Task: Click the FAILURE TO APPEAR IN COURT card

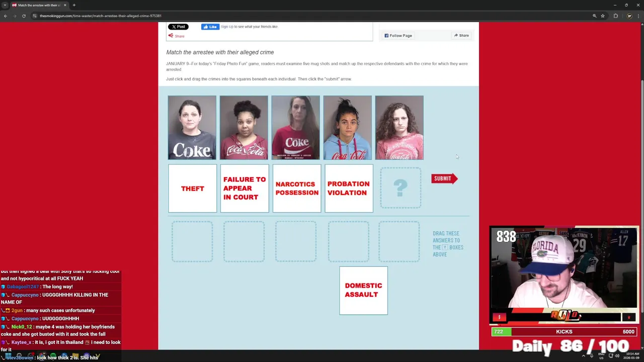Action: coord(245,189)
